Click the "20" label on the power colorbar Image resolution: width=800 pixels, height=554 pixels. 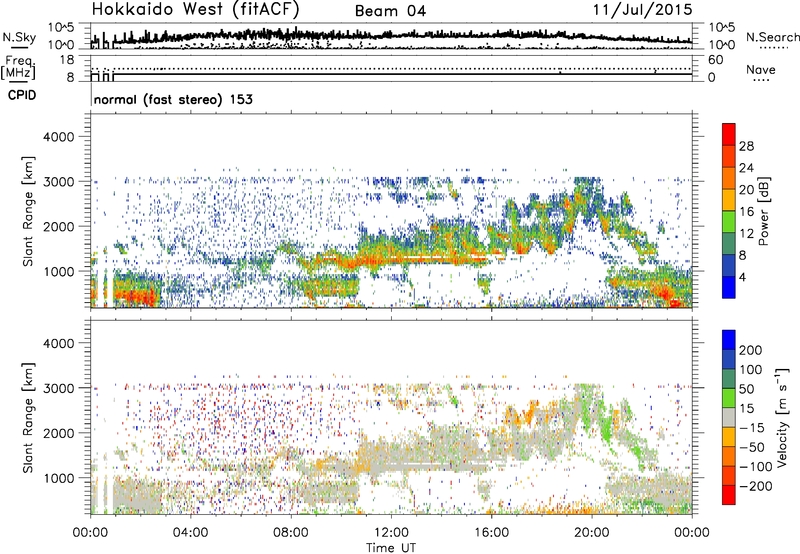click(746, 190)
